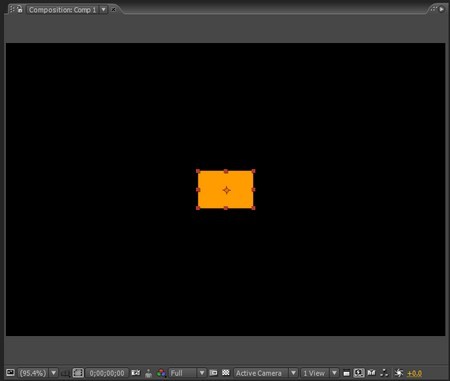Open the Active Camera 3D view dropdown
The width and height of the screenshot is (450, 381).
click(266, 373)
